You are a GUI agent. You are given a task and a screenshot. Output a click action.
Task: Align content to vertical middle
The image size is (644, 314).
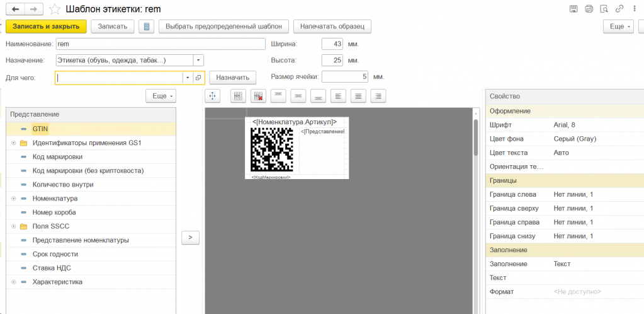click(298, 96)
